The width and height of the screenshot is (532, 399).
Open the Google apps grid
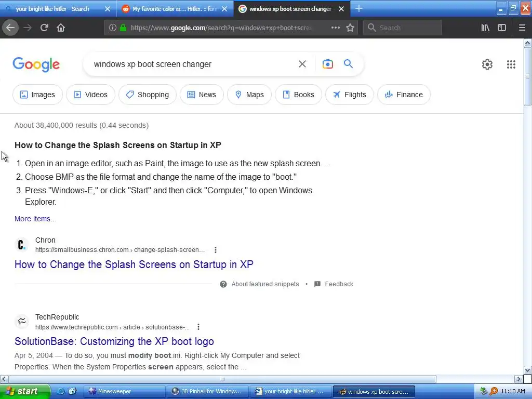511,64
